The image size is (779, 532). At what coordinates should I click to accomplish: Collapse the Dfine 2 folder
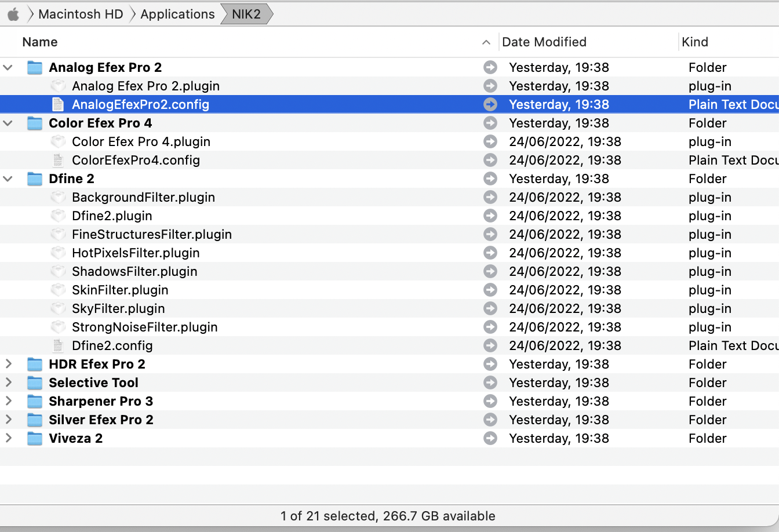tap(8, 178)
